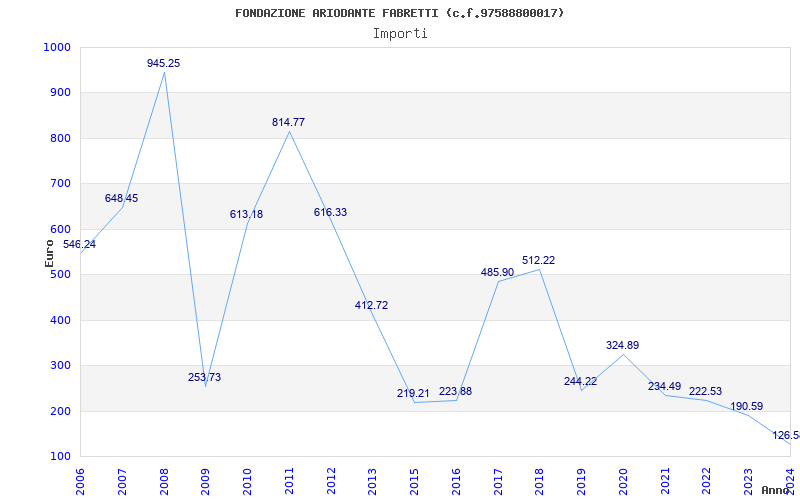Click the 2022 year label
Image resolution: width=800 pixels, height=500 pixels.
tap(707, 481)
